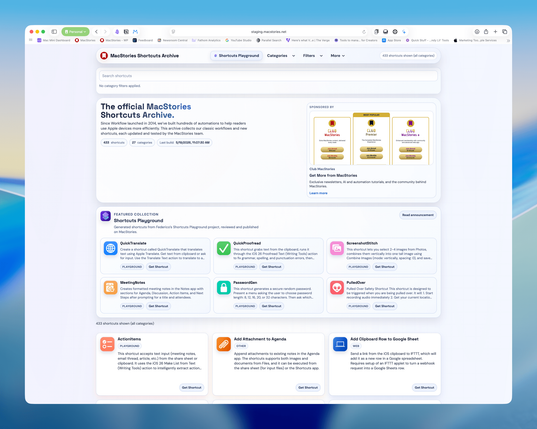The width and height of the screenshot is (537, 429).
Task: Open the MacStories bookmark in the favorites bar
Action: (x=85, y=40)
